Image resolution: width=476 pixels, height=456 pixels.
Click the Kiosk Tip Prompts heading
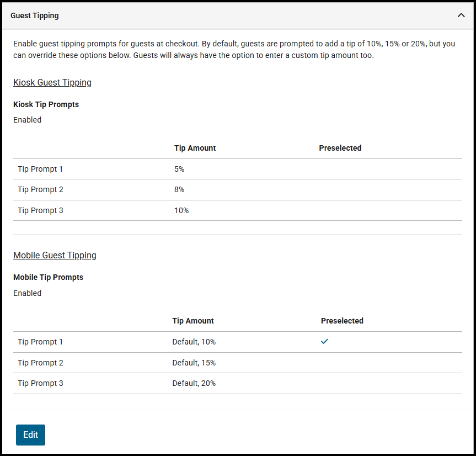click(46, 104)
